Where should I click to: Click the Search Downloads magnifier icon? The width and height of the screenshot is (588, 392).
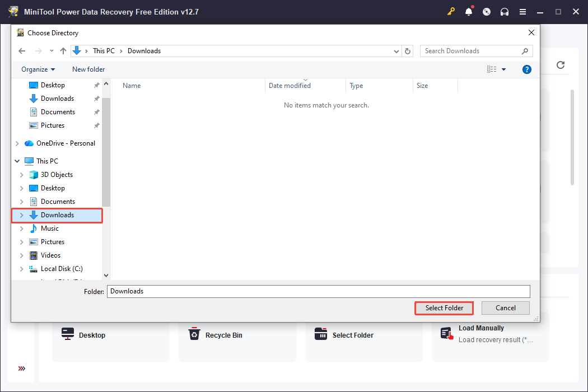click(525, 51)
